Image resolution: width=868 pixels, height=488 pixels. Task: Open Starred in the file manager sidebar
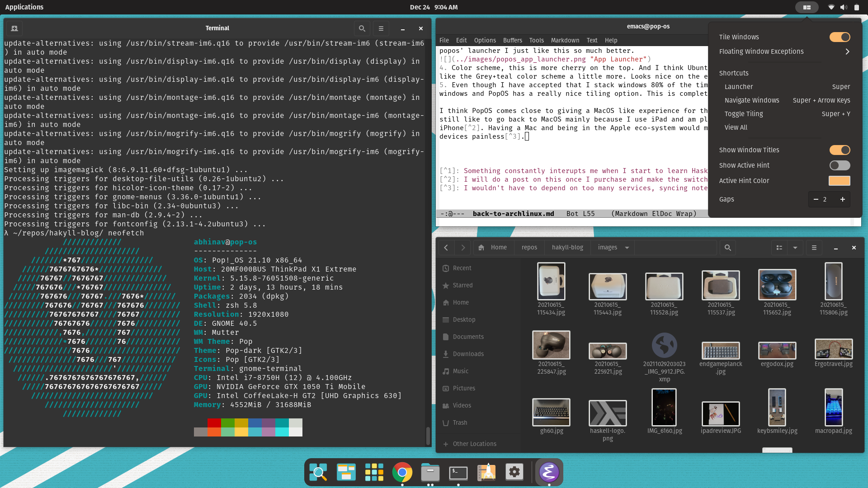point(478,285)
